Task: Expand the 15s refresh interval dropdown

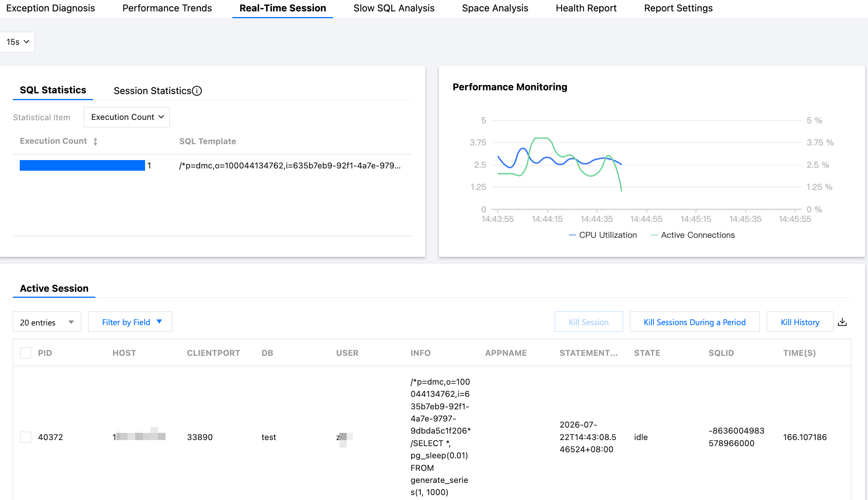Action: click(x=17, y=42)
